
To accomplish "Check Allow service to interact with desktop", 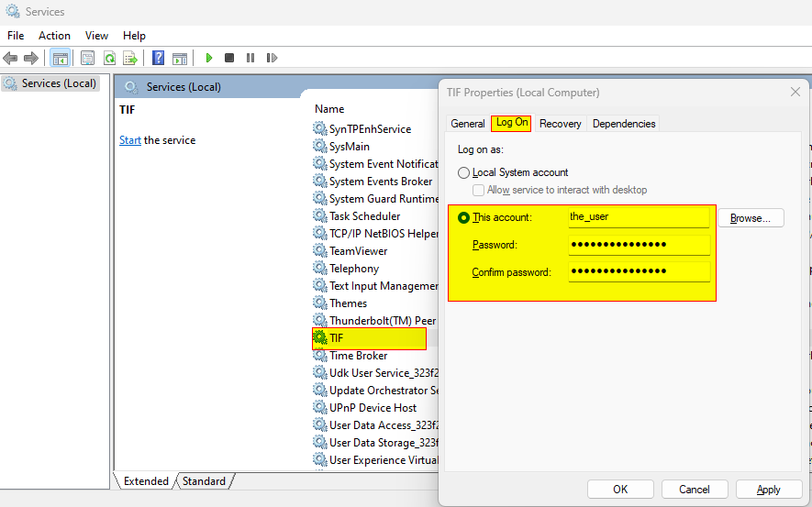I will [x=479, y=190].
